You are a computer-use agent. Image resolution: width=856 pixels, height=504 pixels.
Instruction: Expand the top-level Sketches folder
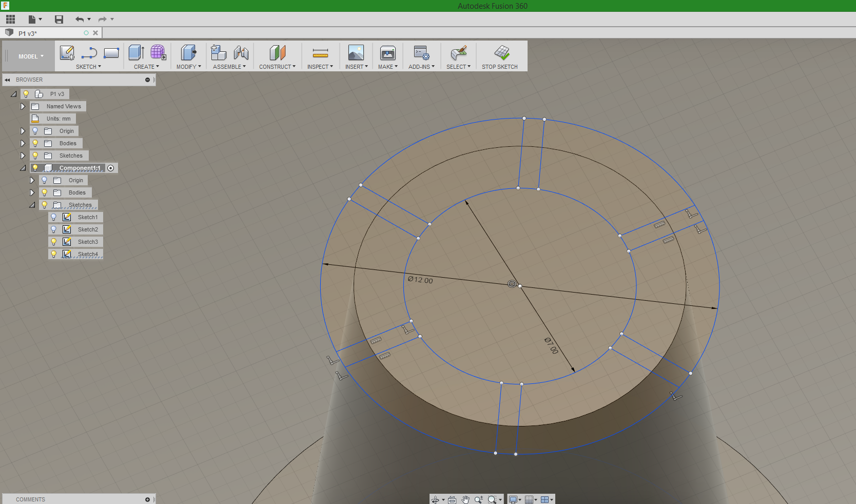tap(23, 156)
